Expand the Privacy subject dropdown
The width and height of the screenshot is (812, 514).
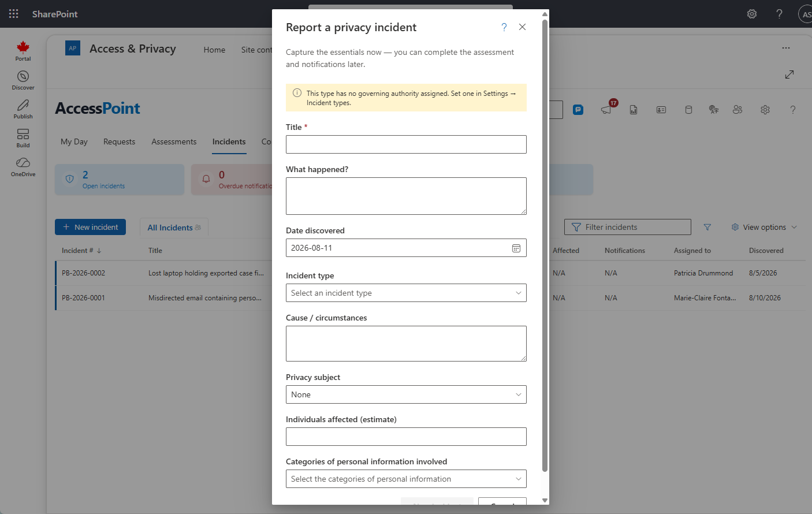click(406, 394)
